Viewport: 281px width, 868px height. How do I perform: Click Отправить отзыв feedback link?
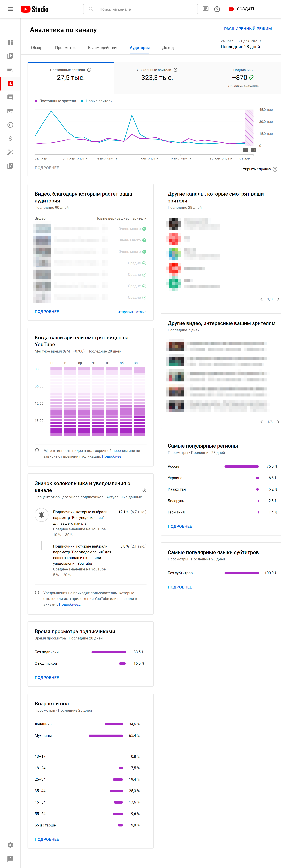coord(132,312)
